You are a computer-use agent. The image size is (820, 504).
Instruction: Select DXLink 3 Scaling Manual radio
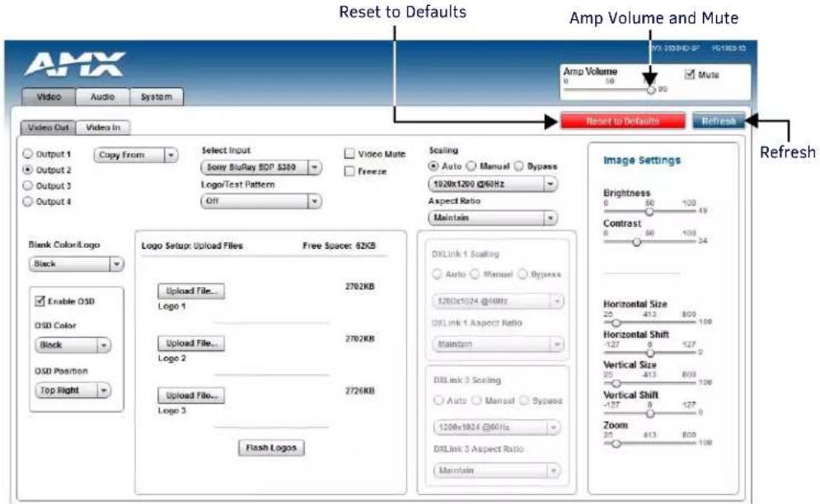(x=476, y=400)
